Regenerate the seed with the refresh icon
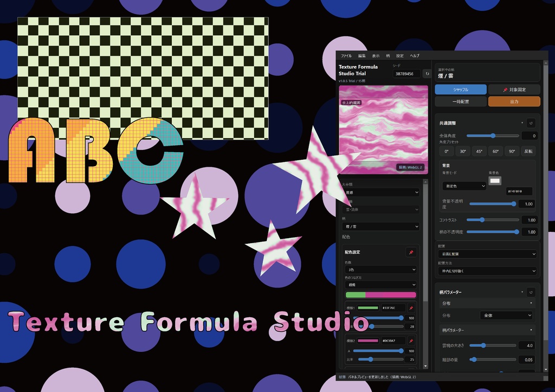 click(x=427, y=74)
